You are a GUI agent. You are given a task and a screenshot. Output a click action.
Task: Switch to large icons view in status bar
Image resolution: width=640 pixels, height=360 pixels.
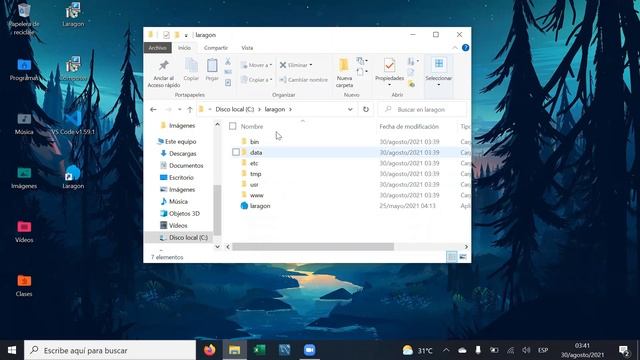pyautogui.click(x=463, y=257)
